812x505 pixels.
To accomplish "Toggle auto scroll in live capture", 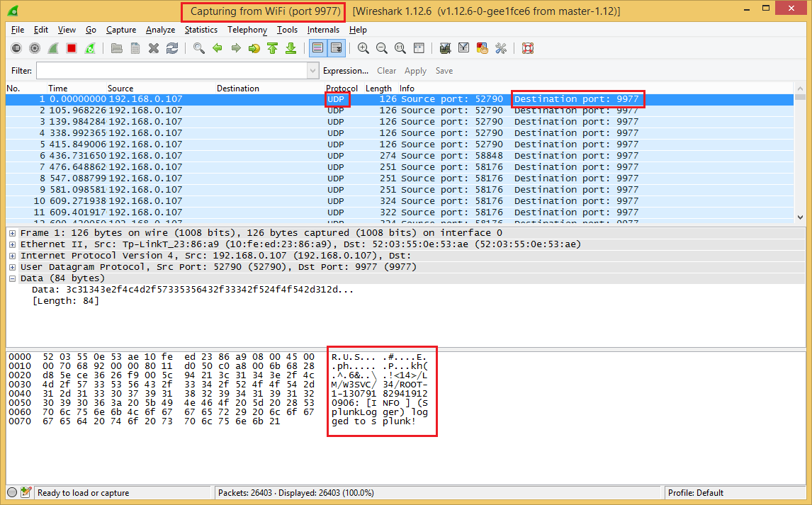I will pyautogui.click(x=336, y=48).
